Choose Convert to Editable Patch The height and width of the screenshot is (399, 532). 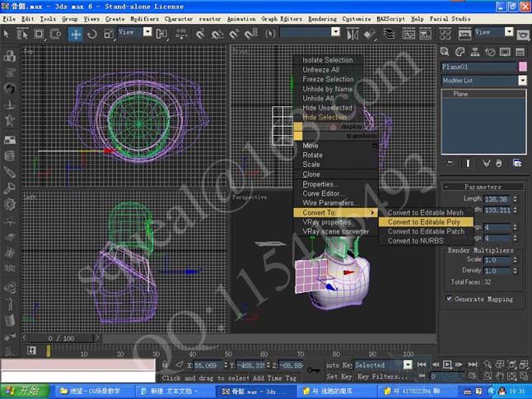tap(426, 231)
